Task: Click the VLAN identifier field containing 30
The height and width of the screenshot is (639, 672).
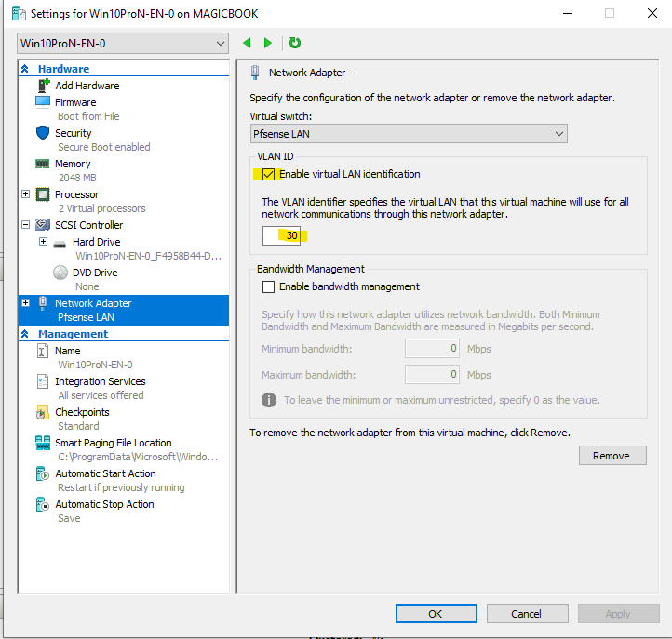Action: [281, 235]
